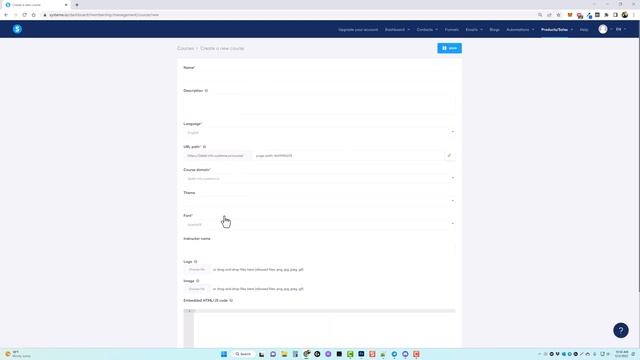Click the taskbar clock and date
Image resolution: width=640 pixels, height=360 pixels.
tap(622, 354)
